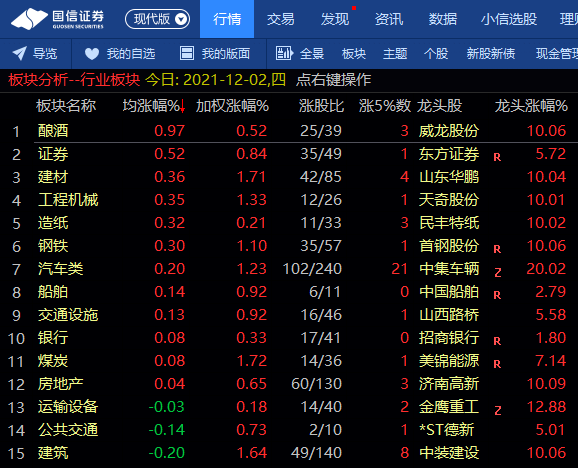Select the 证券 sector row
Screen dimensions: 578x468
point(289,154)
